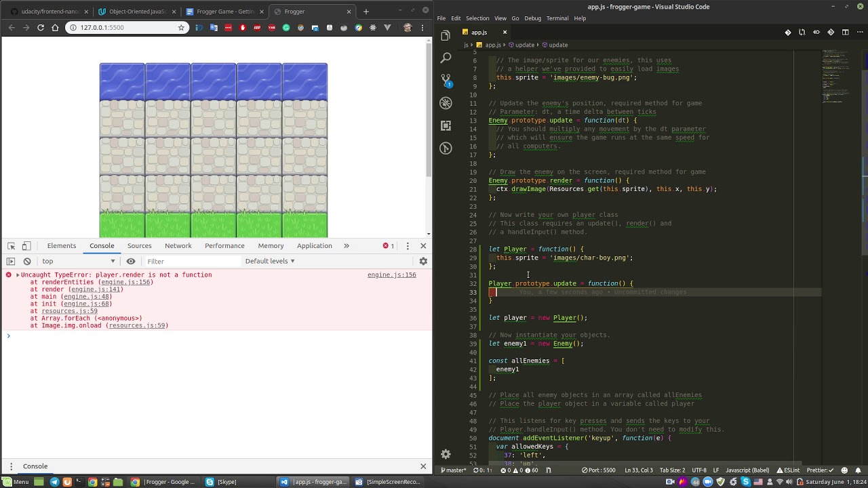This screenshot has width=868, height=488.
Task: Change the UTF-8 encoding selector
Action: [699, 470]
